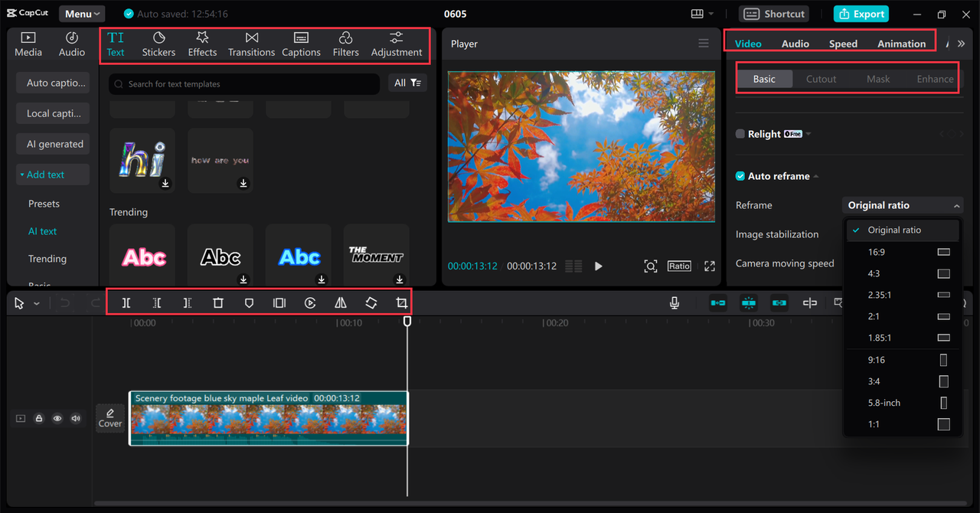This screenshot has height=513, width=980.
Task: Toggle the Relight checkbox
Action: click(740, 134)
